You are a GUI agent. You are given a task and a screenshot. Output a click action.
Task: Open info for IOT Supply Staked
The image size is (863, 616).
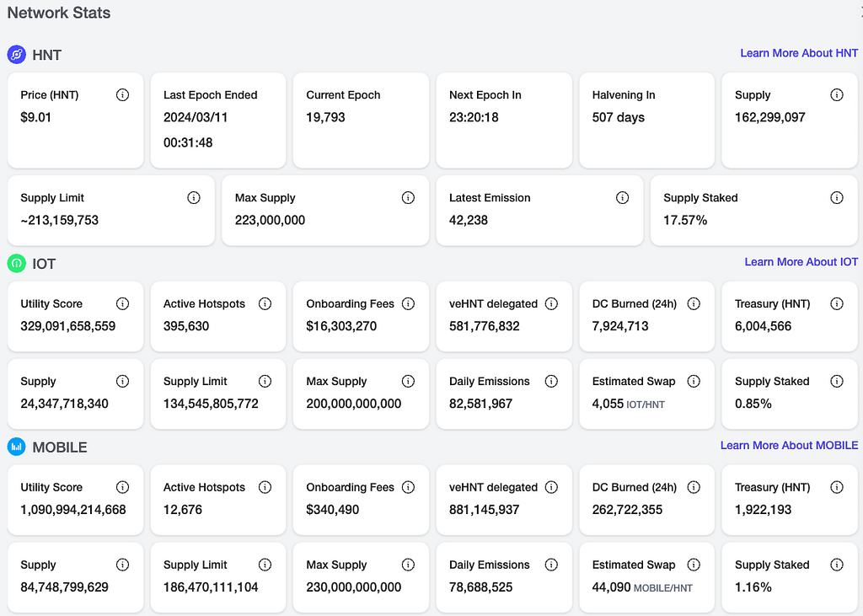[836, 381]
